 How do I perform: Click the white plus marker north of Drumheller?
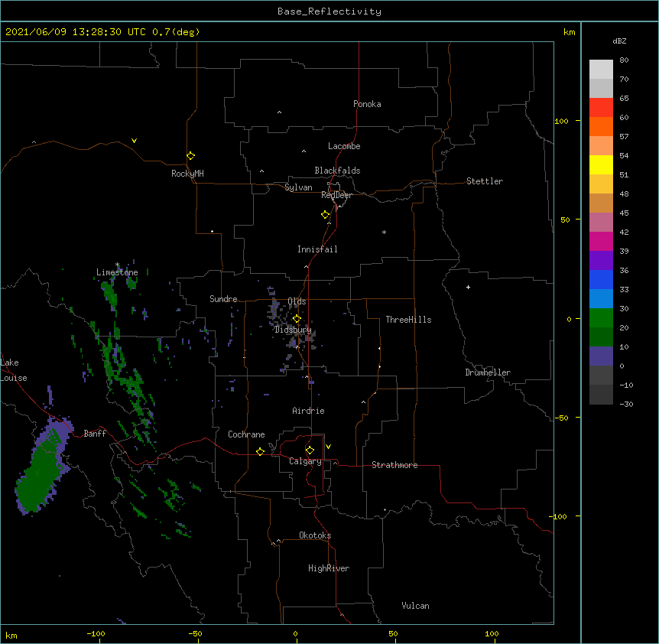tap(468, 287)
